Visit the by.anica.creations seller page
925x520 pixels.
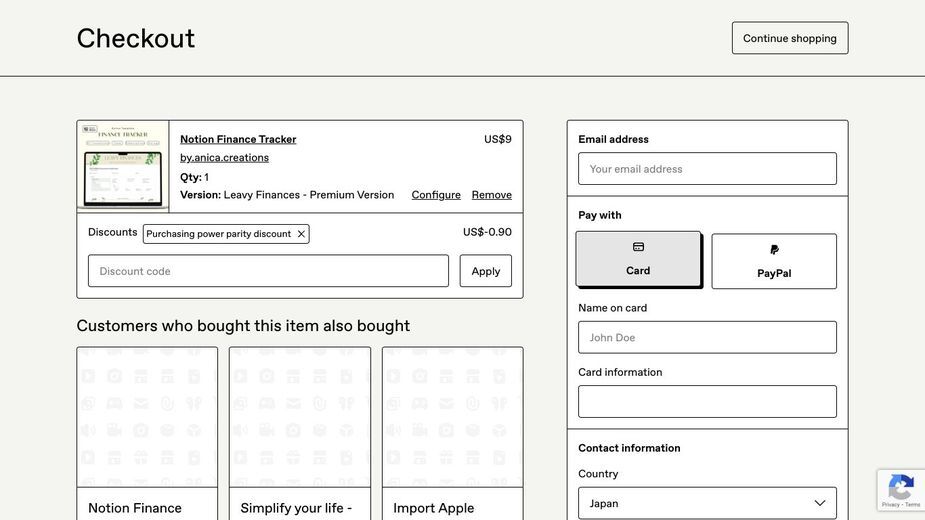click(x=224, y=158)
